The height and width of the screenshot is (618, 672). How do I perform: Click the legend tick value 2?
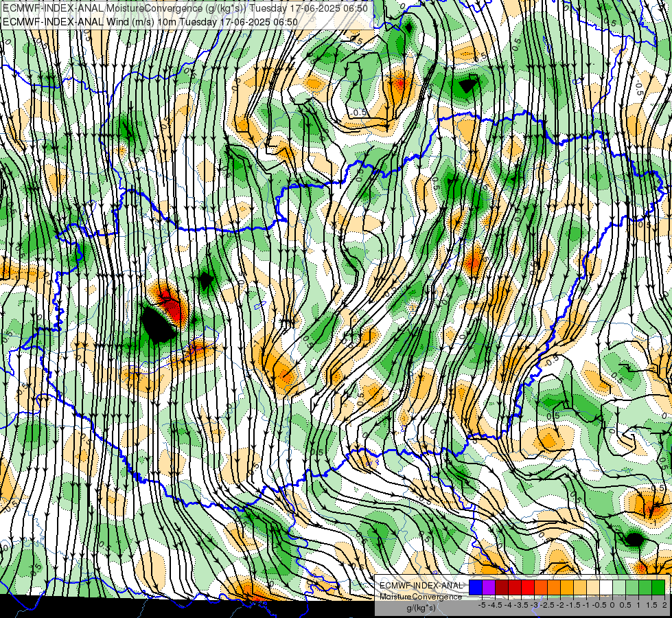pos(664,605)
